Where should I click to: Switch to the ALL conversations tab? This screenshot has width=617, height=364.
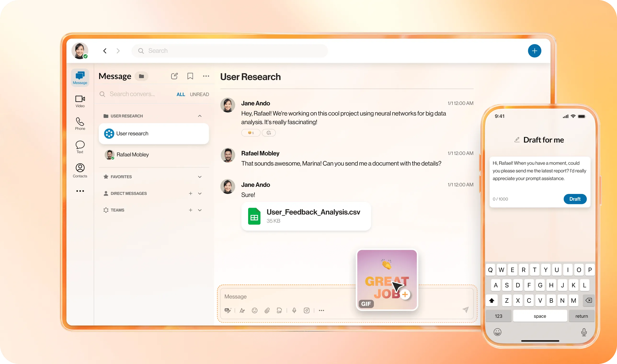click(181, 94)
